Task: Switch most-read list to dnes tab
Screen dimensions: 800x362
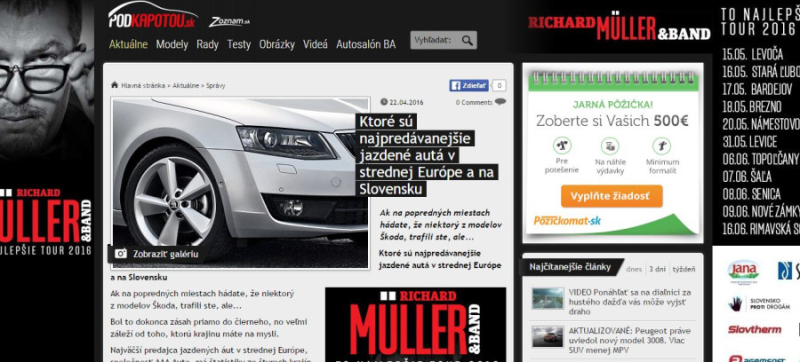Action: click(x=634, y=269)
